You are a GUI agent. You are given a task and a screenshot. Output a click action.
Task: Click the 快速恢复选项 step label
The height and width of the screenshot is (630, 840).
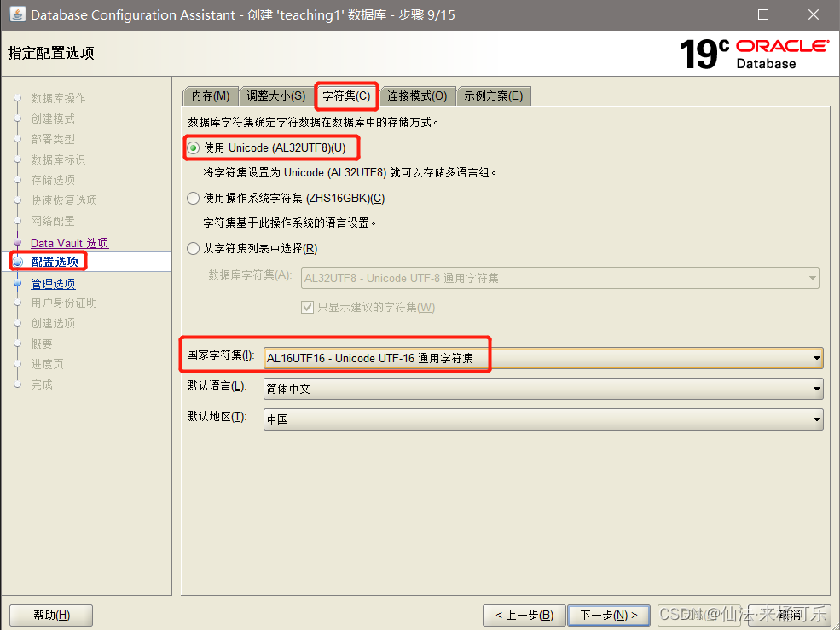pos(64,199)
